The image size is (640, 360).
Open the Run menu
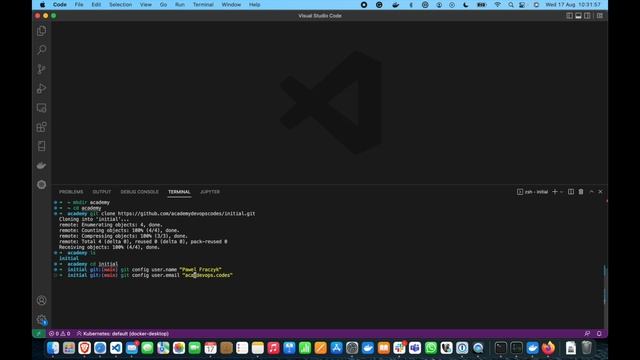coord(180,4)
